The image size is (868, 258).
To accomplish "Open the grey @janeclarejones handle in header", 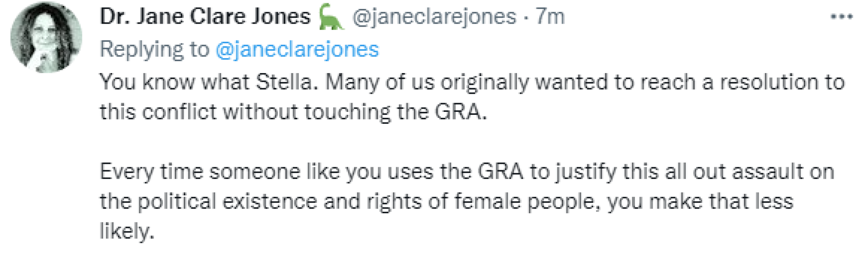I will pos(434,17).
